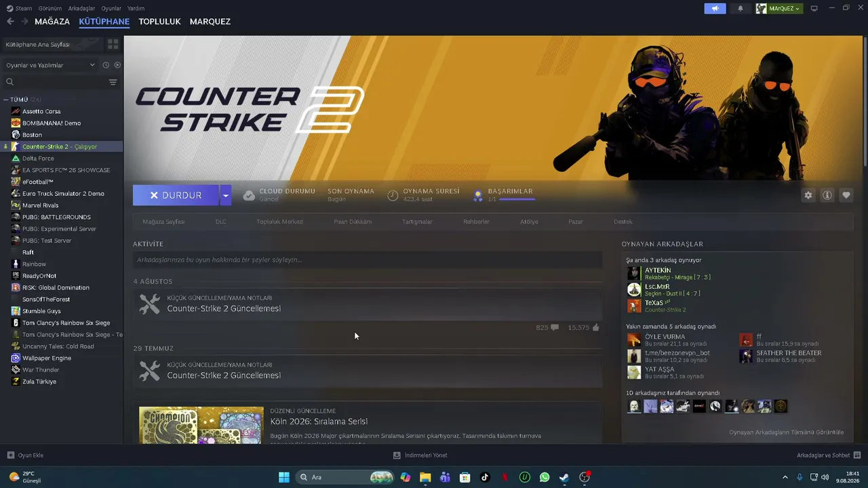Open the Atölye tab
868x488 pixels.
[x=529, y=222]
